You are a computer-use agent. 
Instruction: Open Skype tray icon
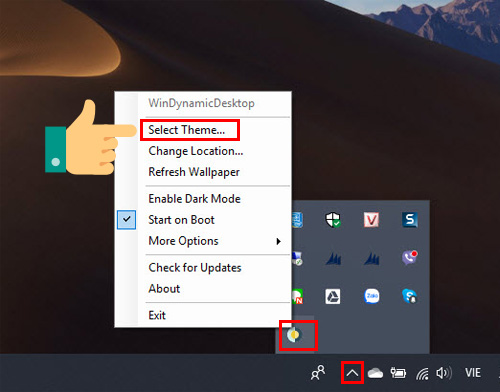410,296
